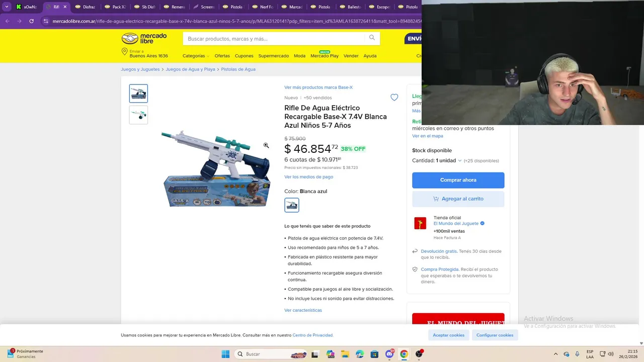Open Centro de Privacidad link

[x=312, y=335]
